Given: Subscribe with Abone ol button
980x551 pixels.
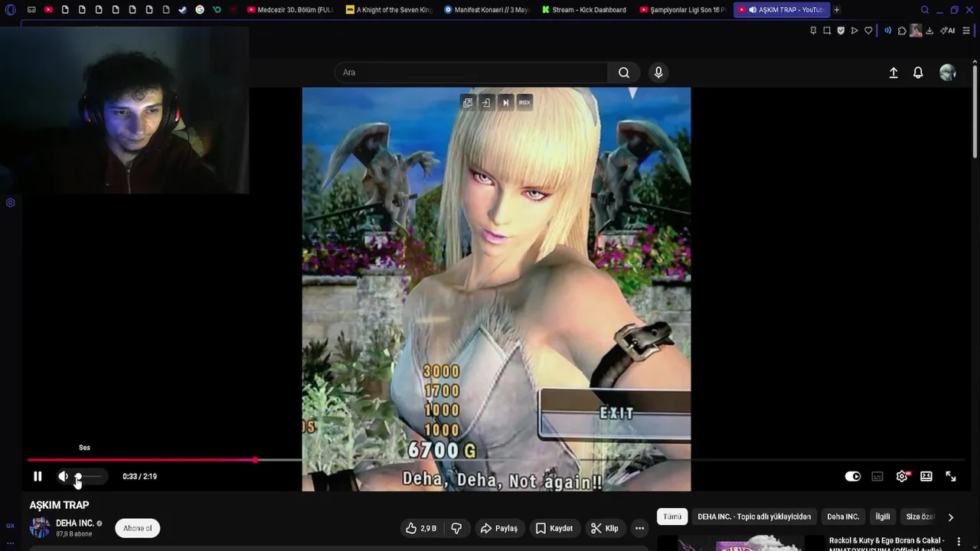Looking at the screenshot, I should (x=138, y=528).
